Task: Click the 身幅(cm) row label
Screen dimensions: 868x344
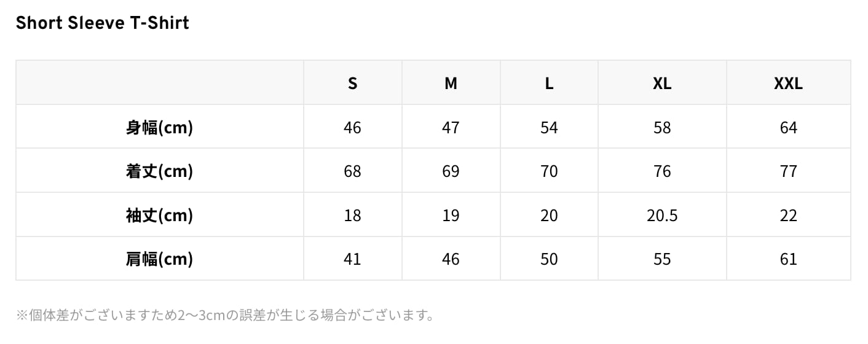Action: coord(159,127)
